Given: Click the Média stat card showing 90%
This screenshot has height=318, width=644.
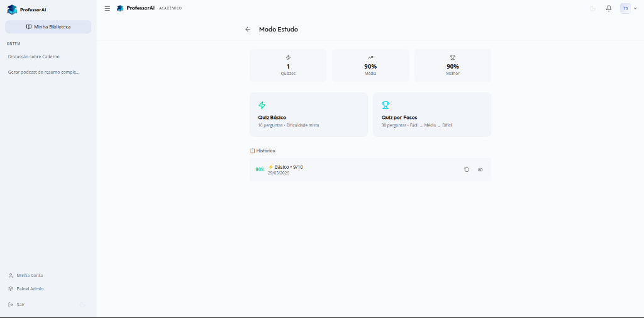Looking at the screenshot, I should [370, 65].
